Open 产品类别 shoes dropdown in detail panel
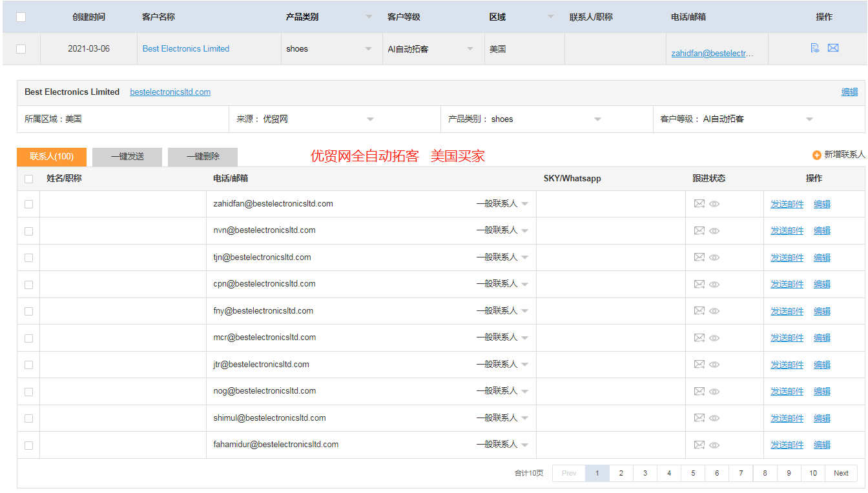This screenshot has height=493, width=868. click(597, 119)
